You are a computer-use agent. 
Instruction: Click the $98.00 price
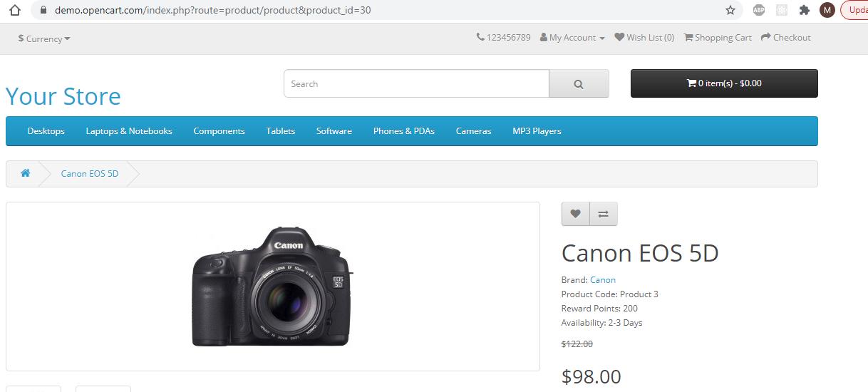click(591, 376)
